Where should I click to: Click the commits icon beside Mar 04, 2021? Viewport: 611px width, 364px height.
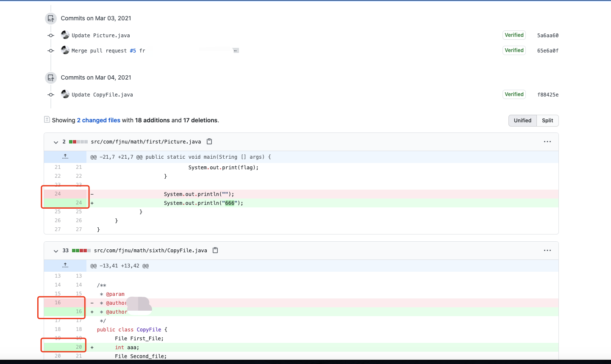(x=50, y=77)
